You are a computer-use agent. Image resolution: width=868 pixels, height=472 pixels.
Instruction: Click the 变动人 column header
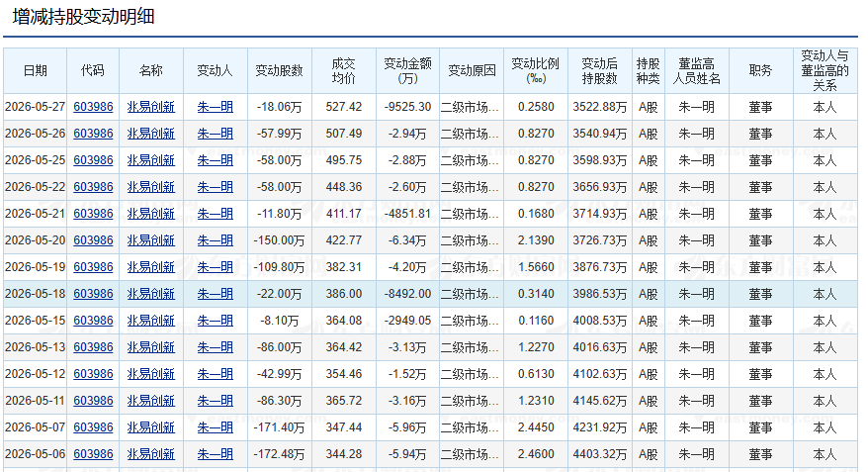coord(216,71)
